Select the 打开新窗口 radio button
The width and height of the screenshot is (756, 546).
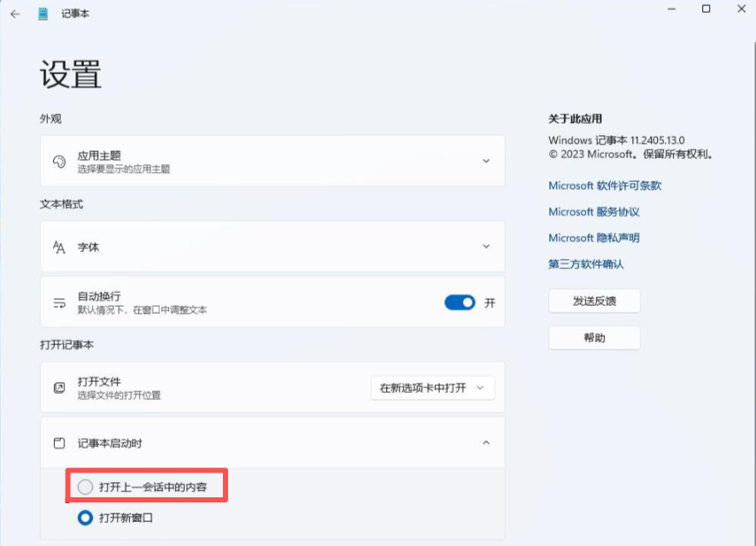click(x=85, y=518)
